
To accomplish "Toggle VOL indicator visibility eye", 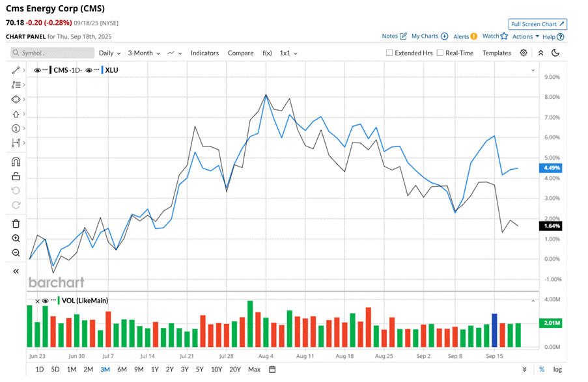I will tap(46, 301).
